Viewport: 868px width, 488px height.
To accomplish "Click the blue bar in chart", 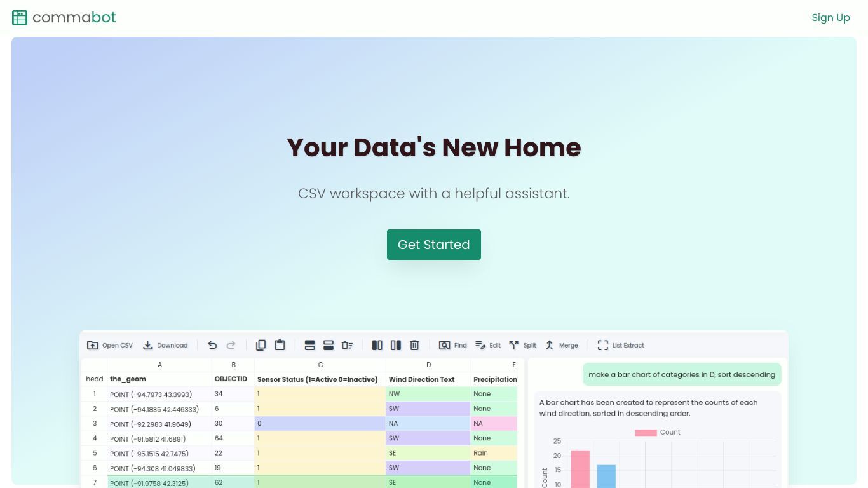I will click(x=606, y=477).
